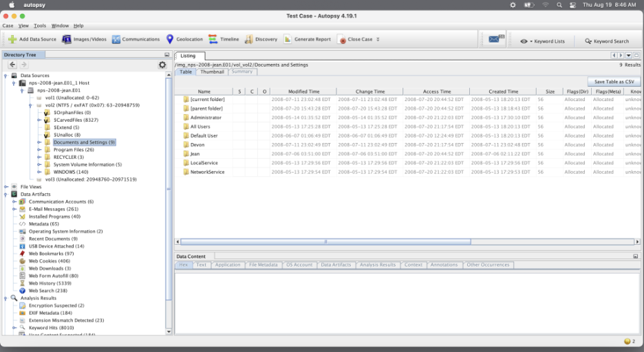The height and width of the screenshot is (352, 644).
Task: Open the View menu
Action: click(23, 25)
